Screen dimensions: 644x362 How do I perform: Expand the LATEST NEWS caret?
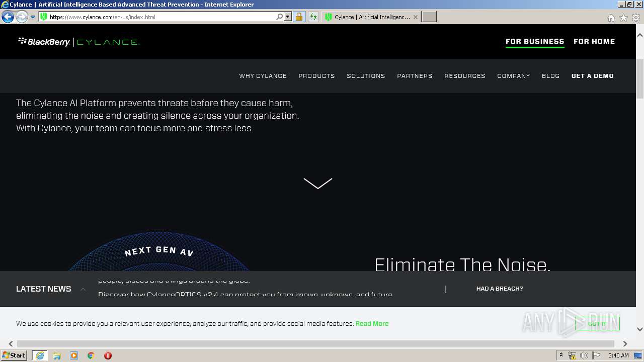pyautogui.click(x=83, y=289)
